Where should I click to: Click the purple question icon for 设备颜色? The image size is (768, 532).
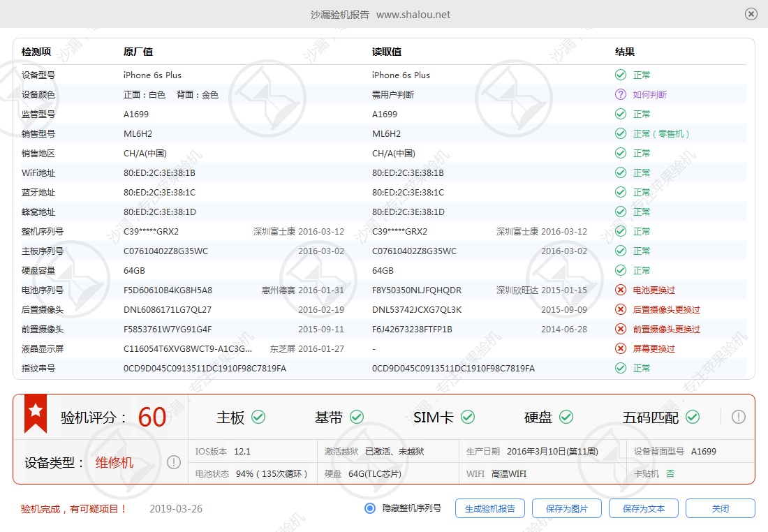tap(621, 94)
